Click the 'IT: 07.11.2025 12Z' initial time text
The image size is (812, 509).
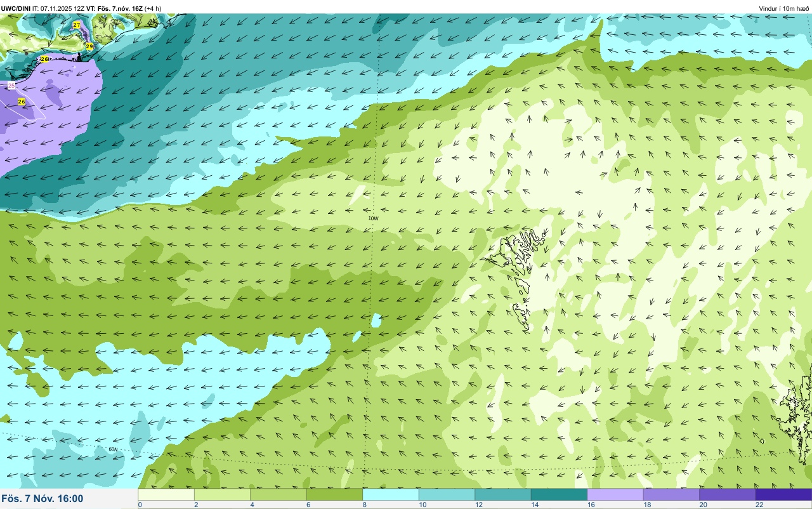[x=58, y=8]
